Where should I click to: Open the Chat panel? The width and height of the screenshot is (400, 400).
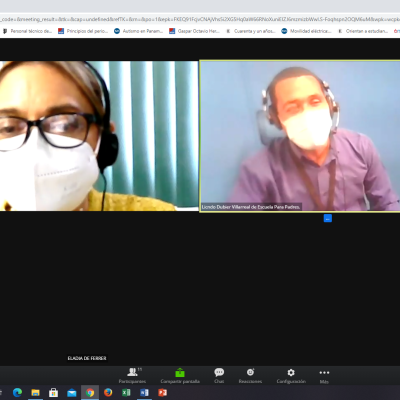(219, 376)
